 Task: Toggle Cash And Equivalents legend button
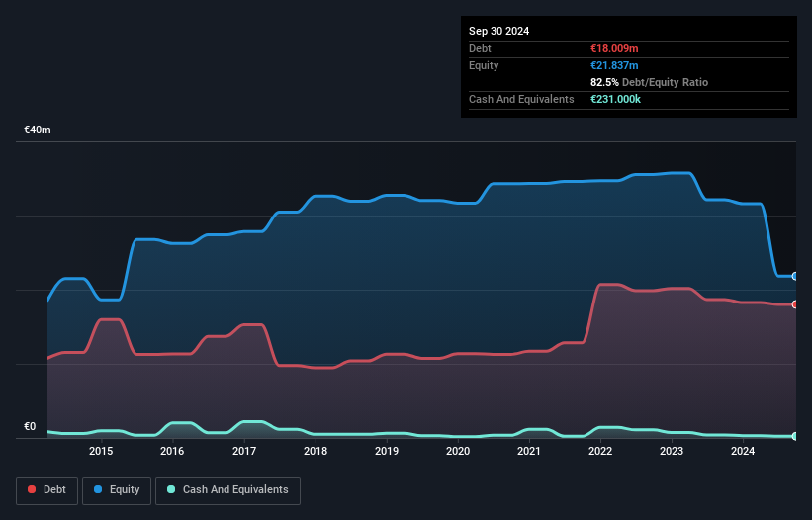(x=227, y=490)
